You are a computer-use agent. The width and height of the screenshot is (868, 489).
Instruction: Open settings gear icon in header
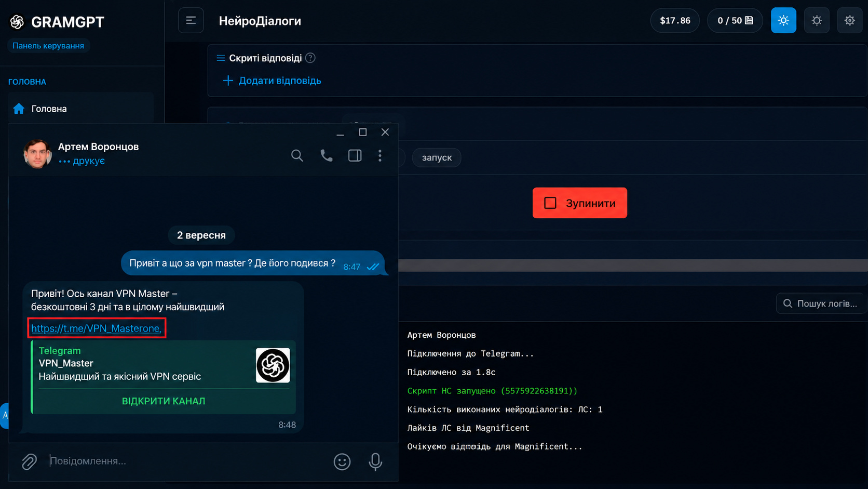click(x=850, y=21)
